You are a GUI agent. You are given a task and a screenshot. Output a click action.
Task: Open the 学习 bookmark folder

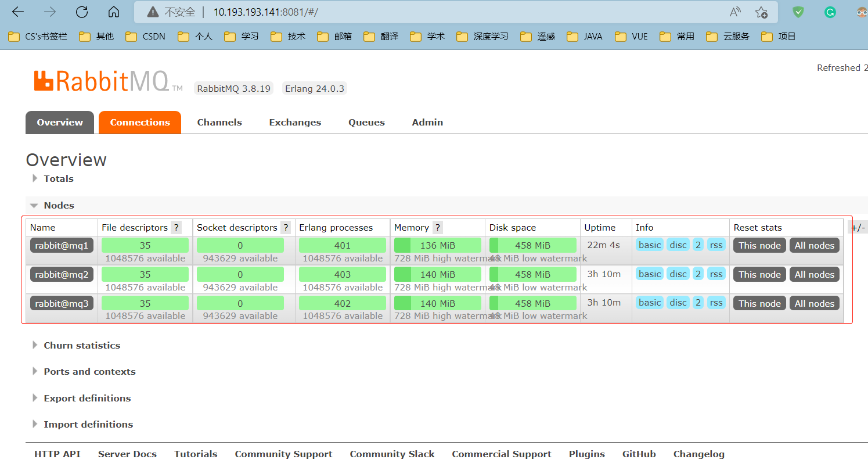241,37
